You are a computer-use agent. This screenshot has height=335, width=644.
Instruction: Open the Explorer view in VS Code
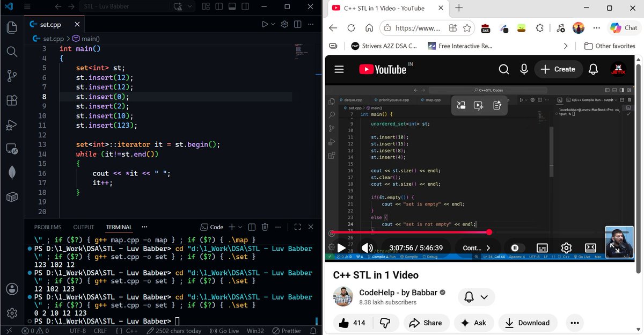12,27
